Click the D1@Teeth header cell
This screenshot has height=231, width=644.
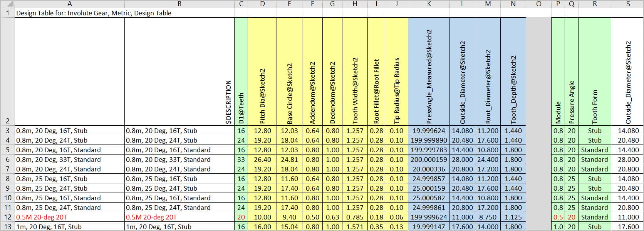[241, 71]
